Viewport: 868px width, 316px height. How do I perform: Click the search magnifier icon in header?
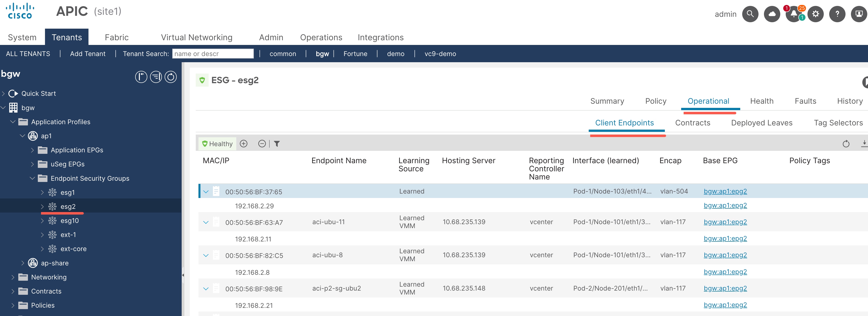click(750, 14)
